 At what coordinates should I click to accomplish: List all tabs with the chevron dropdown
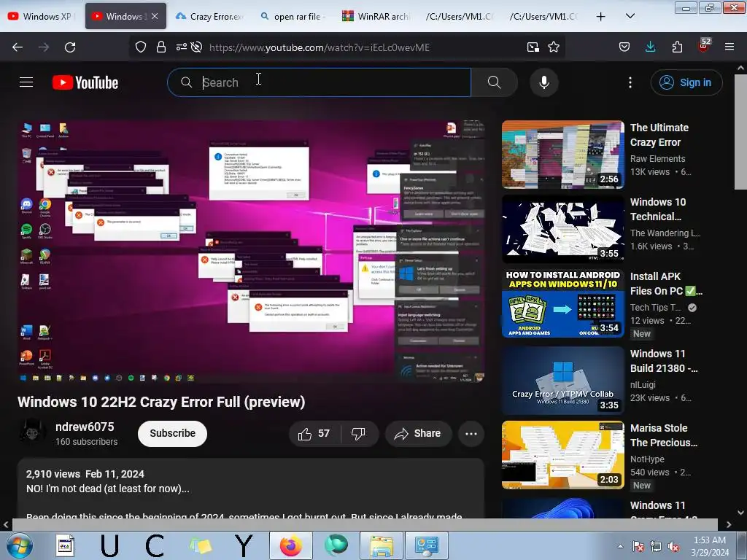click(x=630, y=16)
